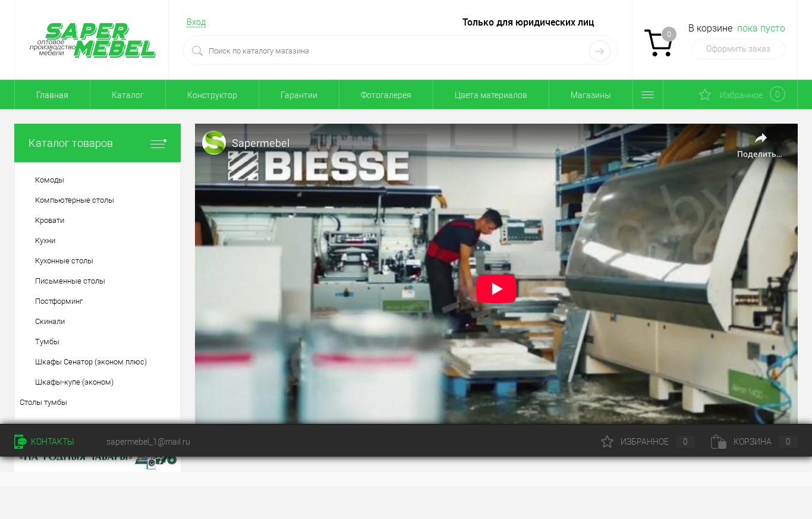Share the video via Поделиться arrow

click(x=760, y=139)
